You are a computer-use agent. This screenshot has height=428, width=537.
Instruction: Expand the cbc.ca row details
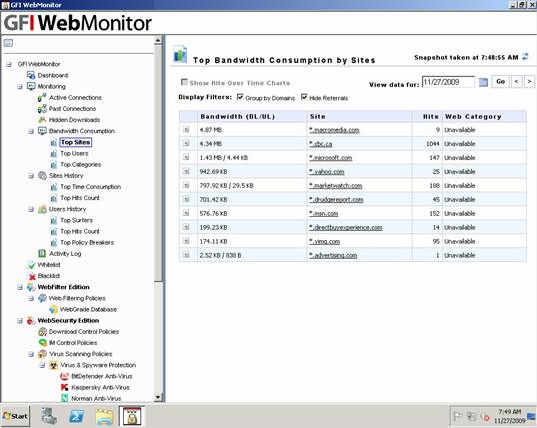coord(186,143)
